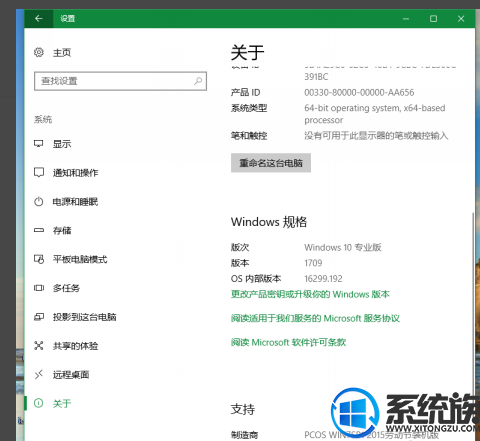Click 重命名这台电脑 button
This screenshot has width=480, height=441.
(271, 163)
